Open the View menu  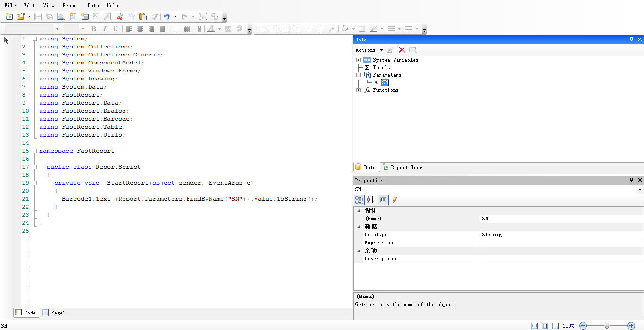(x=49, y=5)
